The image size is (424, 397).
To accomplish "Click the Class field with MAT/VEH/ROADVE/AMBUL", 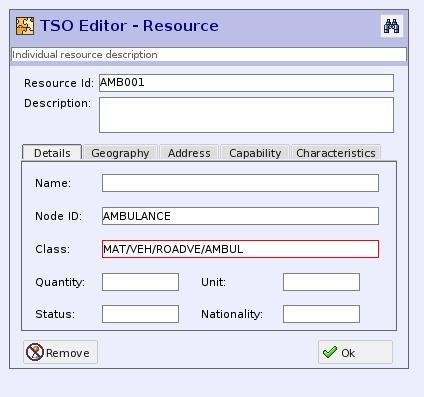I will [x=240, y=249].
